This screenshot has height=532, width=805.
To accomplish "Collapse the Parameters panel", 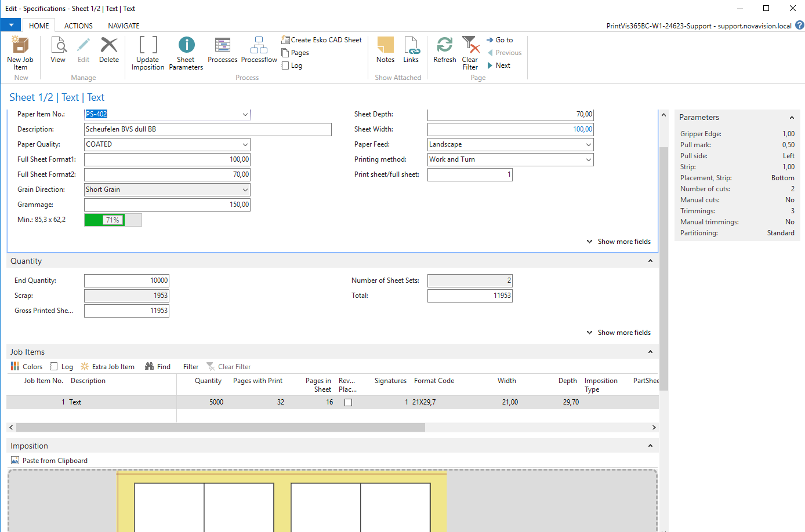I will (792, 118).
